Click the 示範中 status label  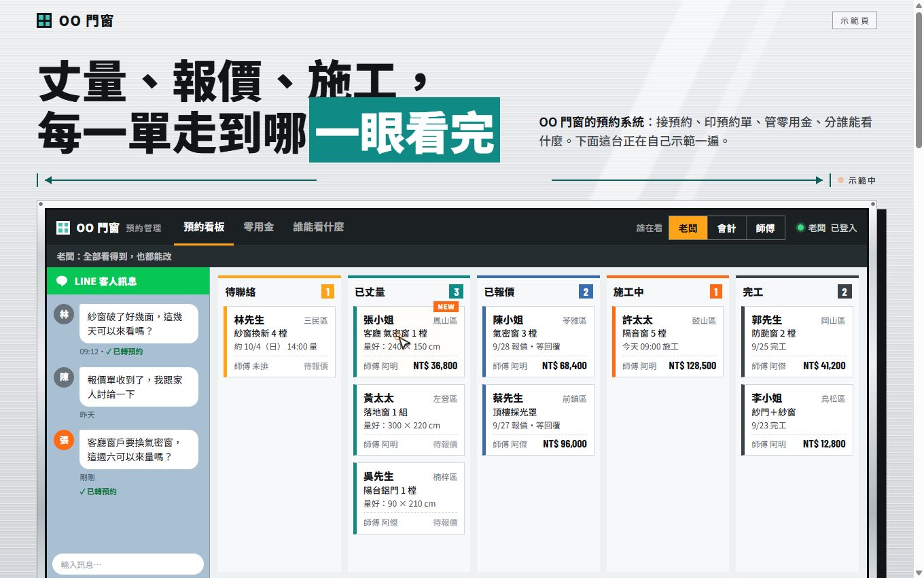tap(862, 181)
